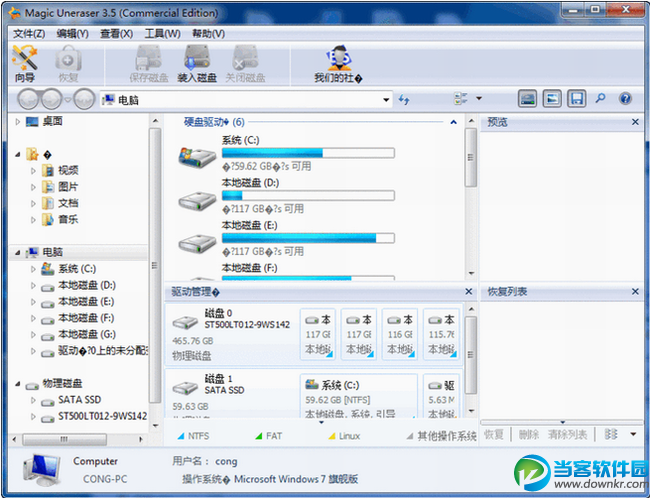This screenshot has height=498, width=650.
Task: Select 文档 folder in tree
Action: click(x=61, y=203)
